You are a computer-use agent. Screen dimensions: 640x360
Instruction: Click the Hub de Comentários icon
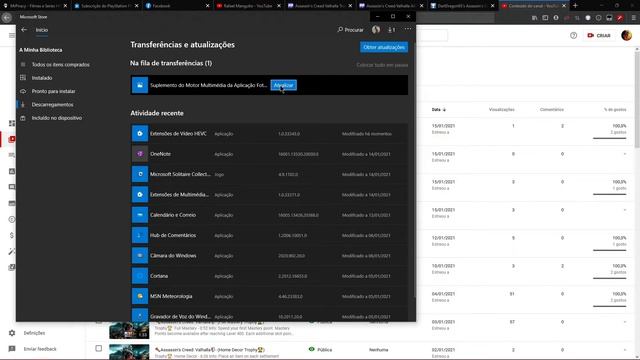[x=140, y=235]
